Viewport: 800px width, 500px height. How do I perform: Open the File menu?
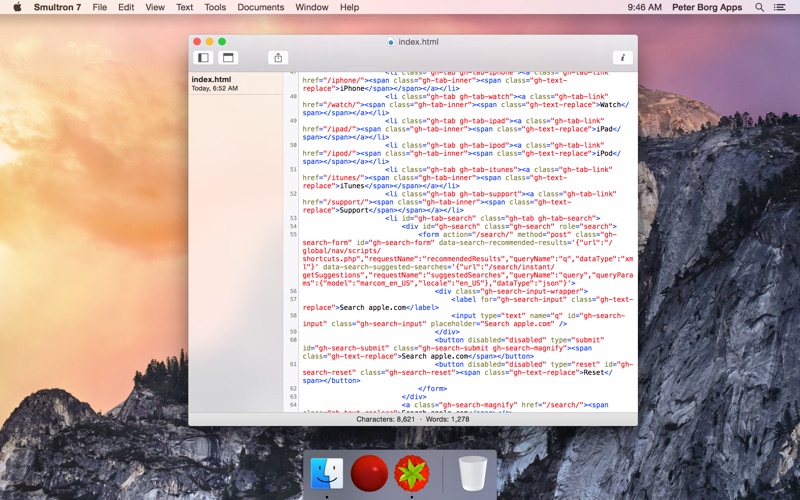99,7
